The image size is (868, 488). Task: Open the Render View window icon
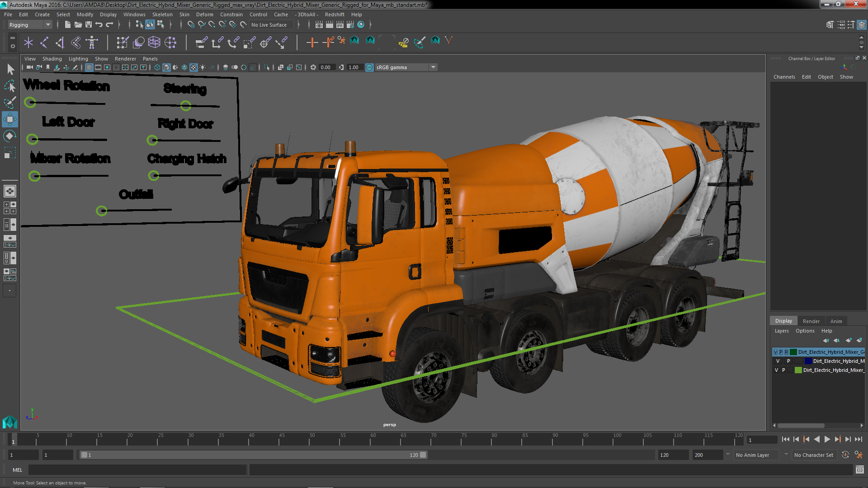point(319,24)
